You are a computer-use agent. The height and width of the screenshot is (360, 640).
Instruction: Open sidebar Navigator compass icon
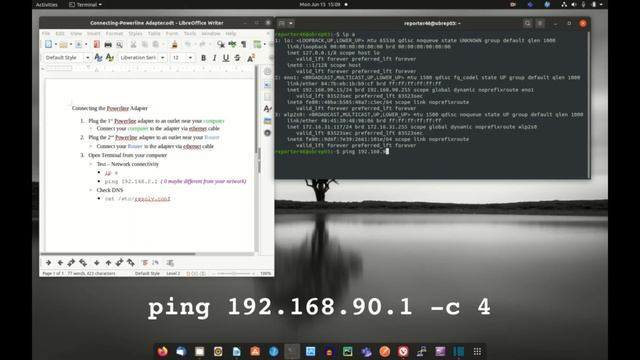click(x=267, y=133)
